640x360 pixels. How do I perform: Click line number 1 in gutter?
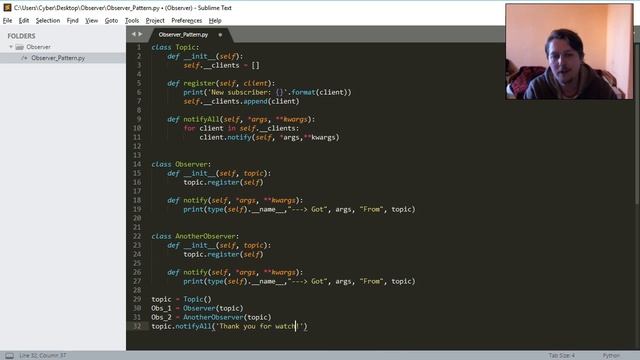[139, 47]
